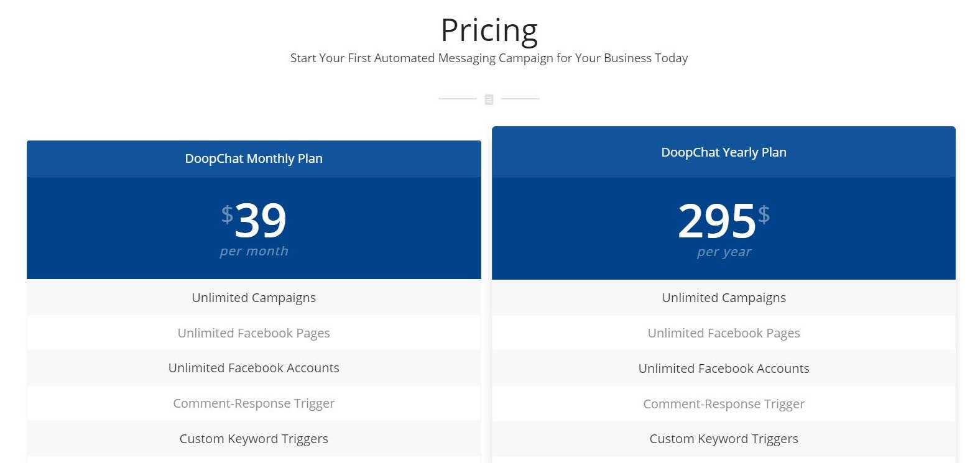Click Unlimited Facebook Pages in the monthly plan
Viewport: 980px width, 463px height.
[254, 333]
